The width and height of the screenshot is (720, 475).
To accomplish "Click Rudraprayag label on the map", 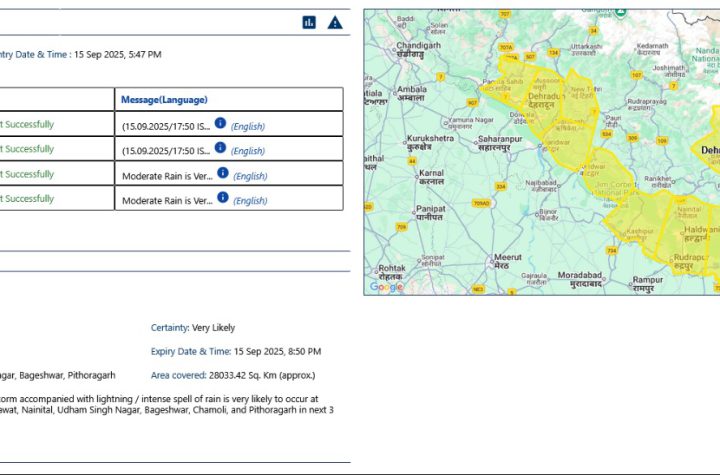I will (647, 104).
